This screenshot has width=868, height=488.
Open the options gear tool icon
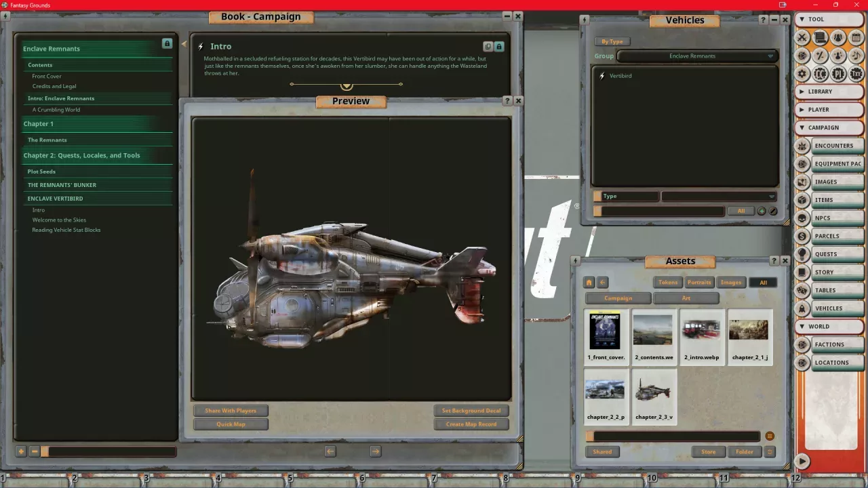coord(802,73)
